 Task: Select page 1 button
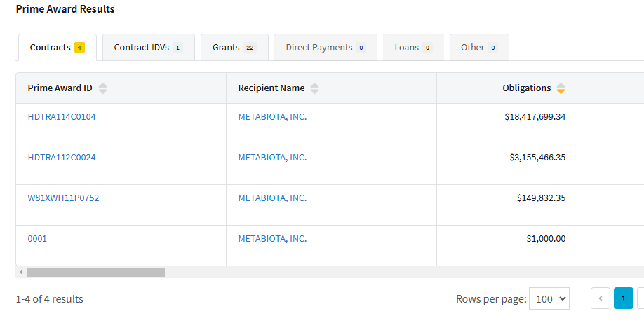(624, 298)
